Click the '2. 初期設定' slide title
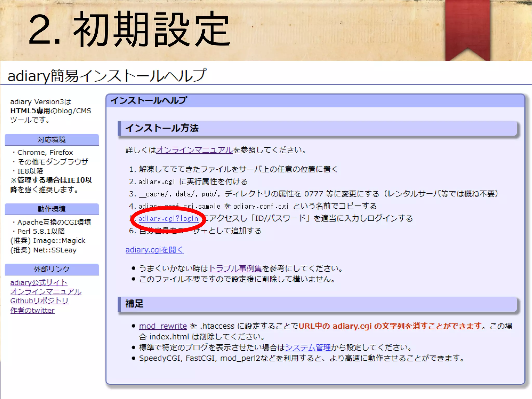The height and width of the screenshot is (399, 532). pyautogui.click(x=129, y=30)
